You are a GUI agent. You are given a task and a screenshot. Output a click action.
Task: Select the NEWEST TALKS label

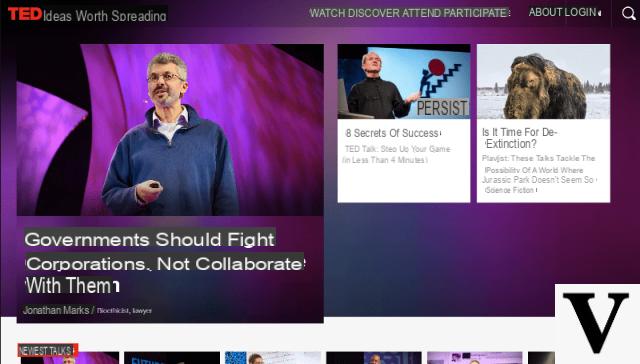point(47,351)
